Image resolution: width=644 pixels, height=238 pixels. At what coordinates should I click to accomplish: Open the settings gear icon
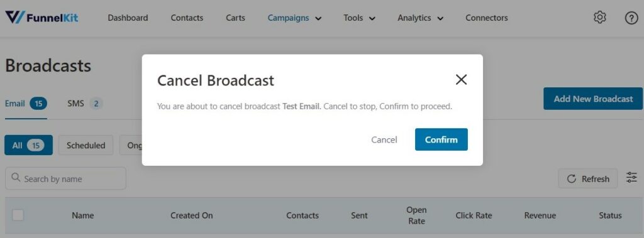tap(600, 18)
